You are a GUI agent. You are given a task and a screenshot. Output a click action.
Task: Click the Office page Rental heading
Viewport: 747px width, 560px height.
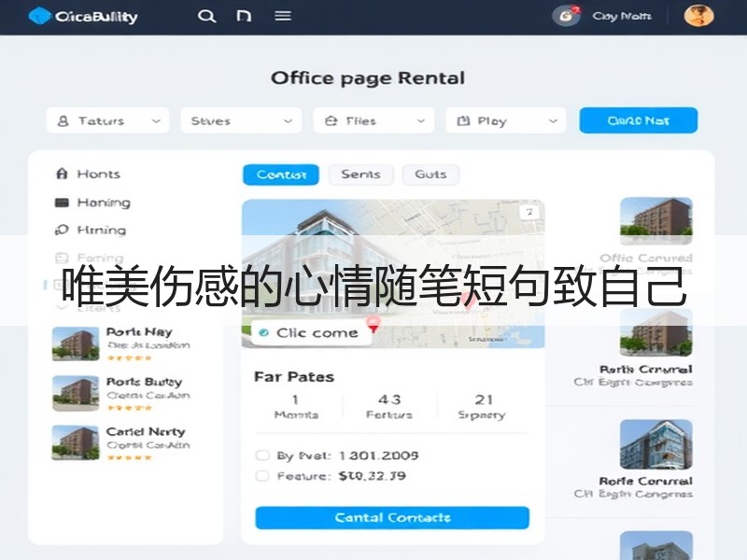coord(368,78)
